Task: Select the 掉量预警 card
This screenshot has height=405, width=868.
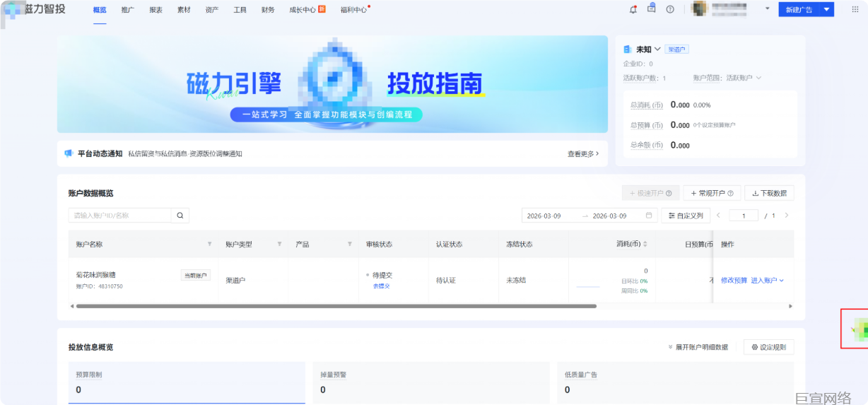Action: [x=431, y=383]
